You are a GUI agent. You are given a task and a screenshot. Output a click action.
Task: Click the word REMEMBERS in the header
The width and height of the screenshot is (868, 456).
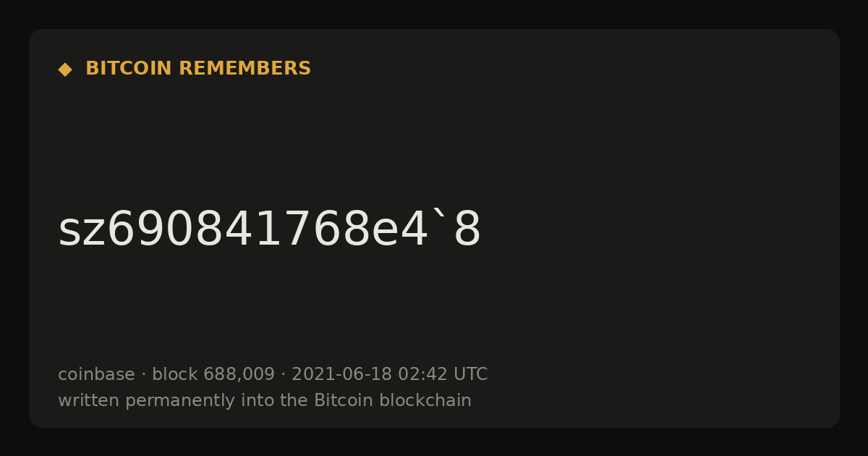click(x=244, y=69)
